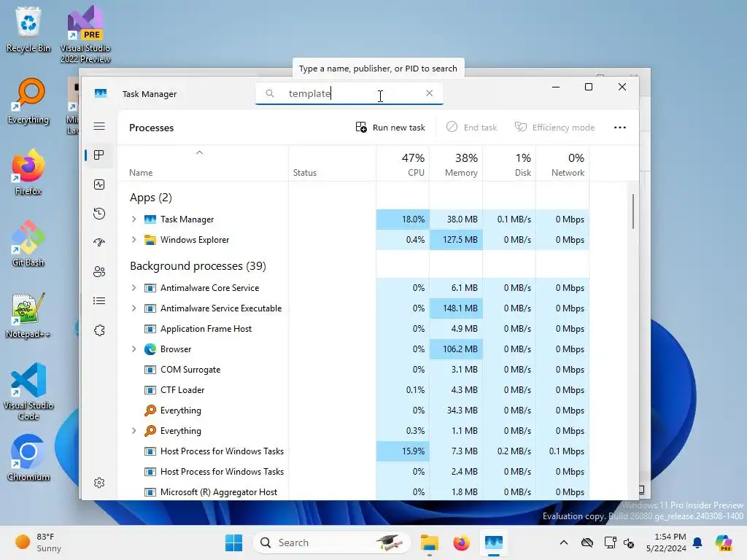747x560 pixels.
Task: Expand the Task Manager process row
Action: (x=134, y=219)
